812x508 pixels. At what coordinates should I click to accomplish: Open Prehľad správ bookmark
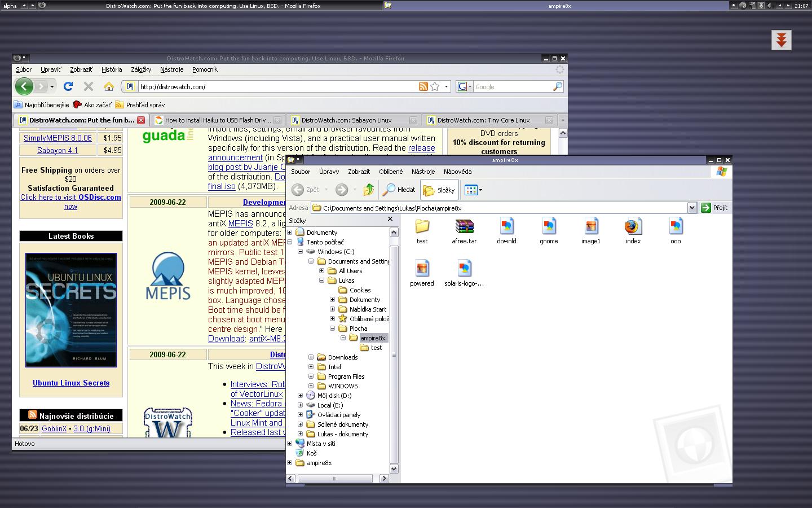pyautogui.click(x=140, y=105)
